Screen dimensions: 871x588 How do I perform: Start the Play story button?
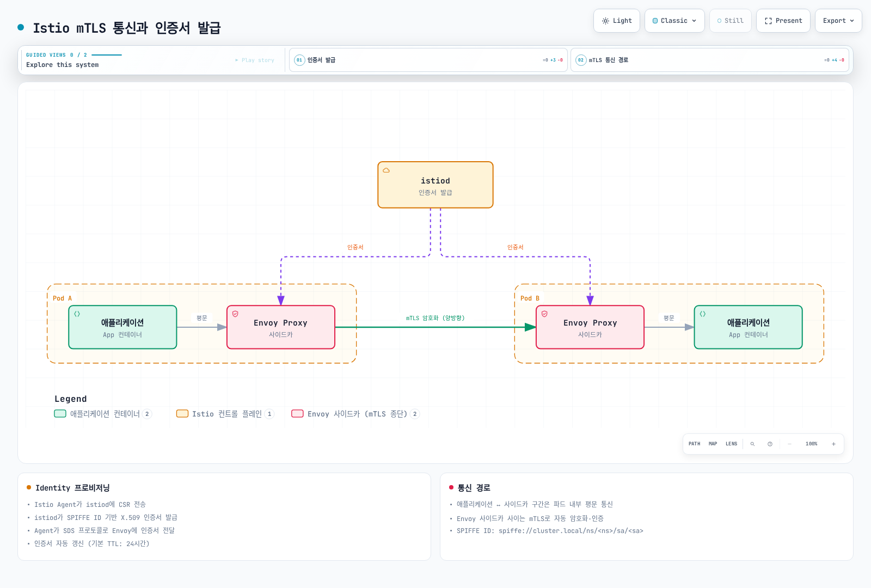[x=255, y=60]
